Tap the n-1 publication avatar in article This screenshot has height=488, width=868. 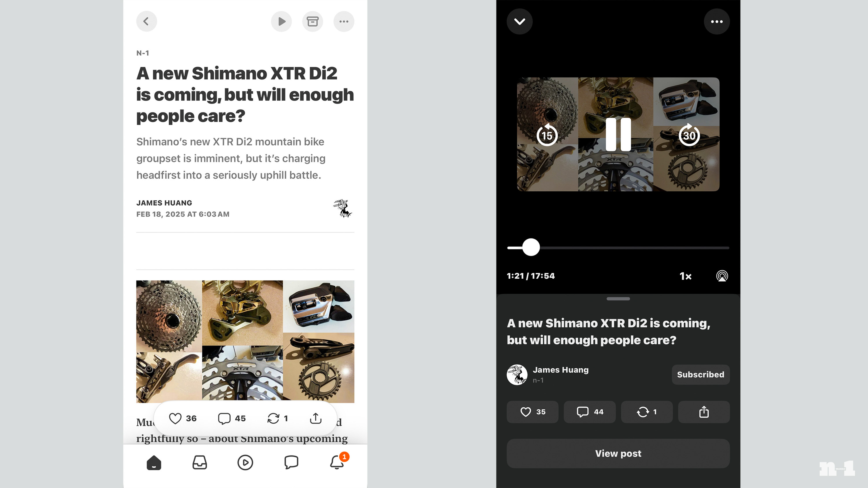(x=342, y=208)
